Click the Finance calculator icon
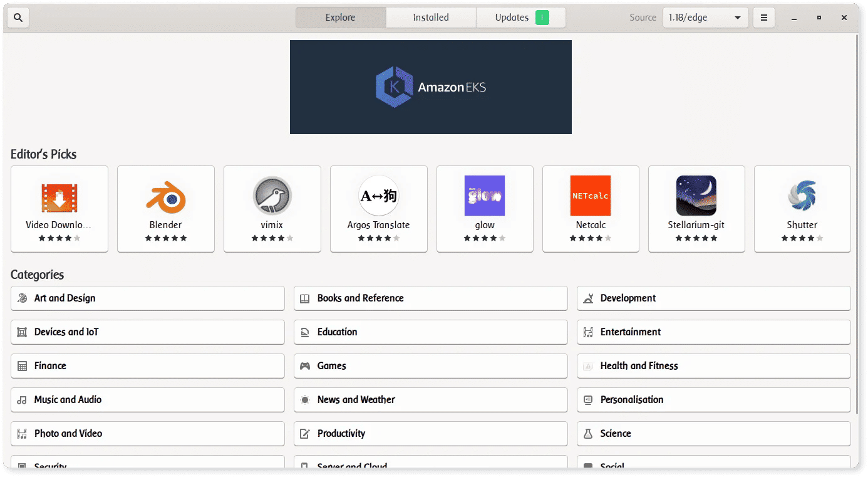 click(x=22, y=366)
